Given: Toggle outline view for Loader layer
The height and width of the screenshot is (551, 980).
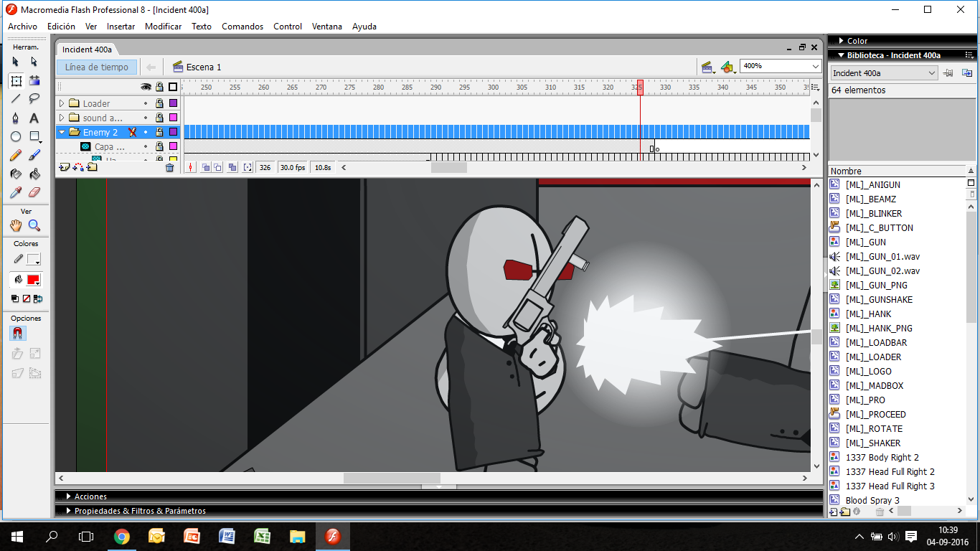Looking at the screenshot, I should pyautogui.click(x=173, y=103).
